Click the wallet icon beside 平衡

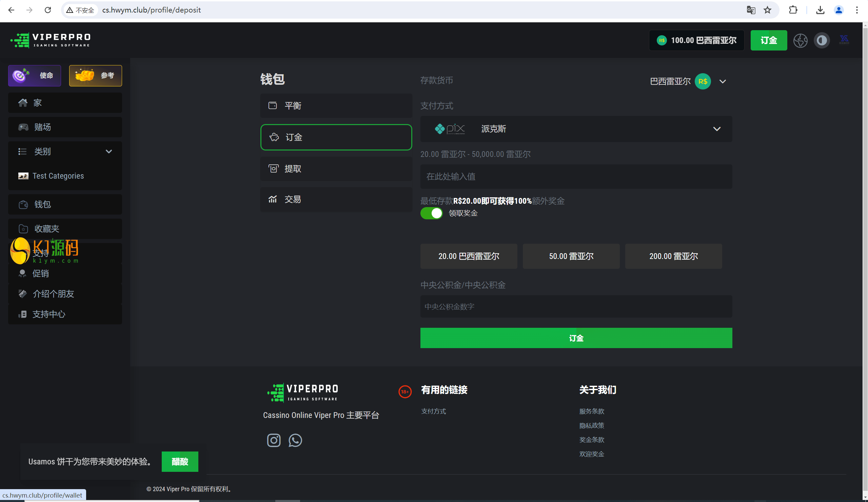click(273, 105)
